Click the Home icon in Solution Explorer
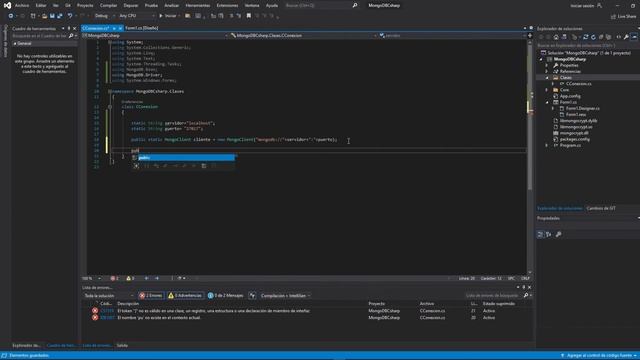The image size is (640, 360). (556, 37)
